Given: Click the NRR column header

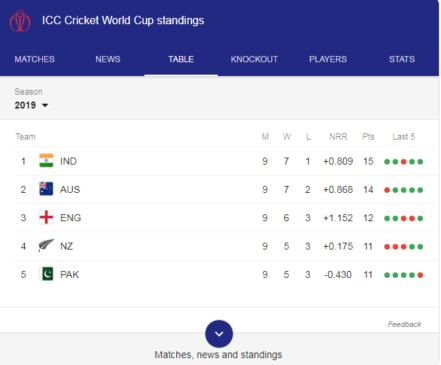Looking at the screenshot, I should coord(338,137).
